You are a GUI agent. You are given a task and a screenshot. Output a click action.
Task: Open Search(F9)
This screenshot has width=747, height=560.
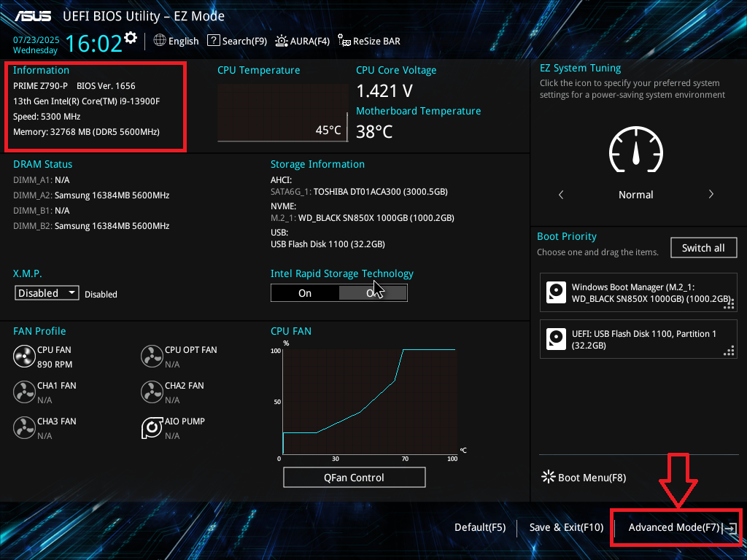(x=237, y=41)
